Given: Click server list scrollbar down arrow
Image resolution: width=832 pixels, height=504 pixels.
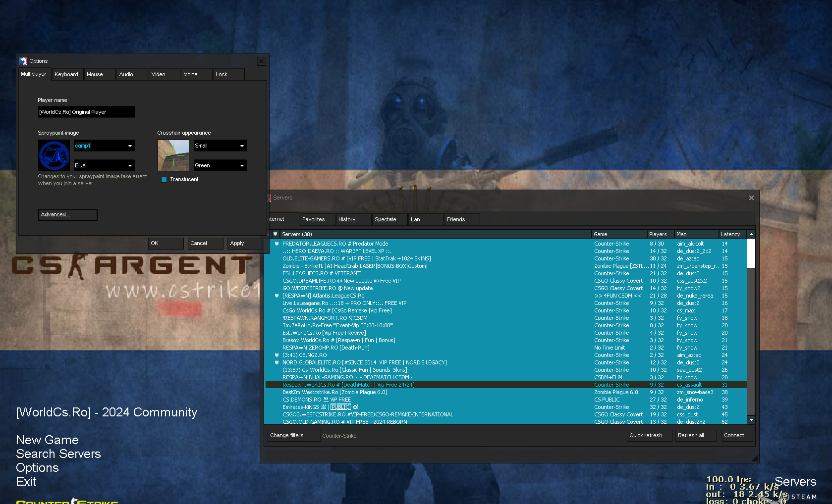Looking at the screenshot, I should tap(751, 420).
